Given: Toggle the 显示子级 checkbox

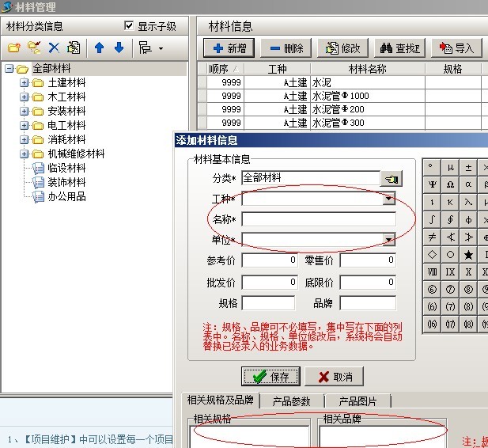Looking at the screenshot, I should point(130,26).
